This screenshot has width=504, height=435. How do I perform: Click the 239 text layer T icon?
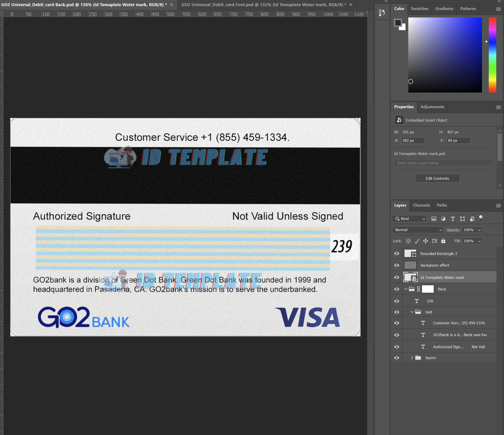coord(417,301)
